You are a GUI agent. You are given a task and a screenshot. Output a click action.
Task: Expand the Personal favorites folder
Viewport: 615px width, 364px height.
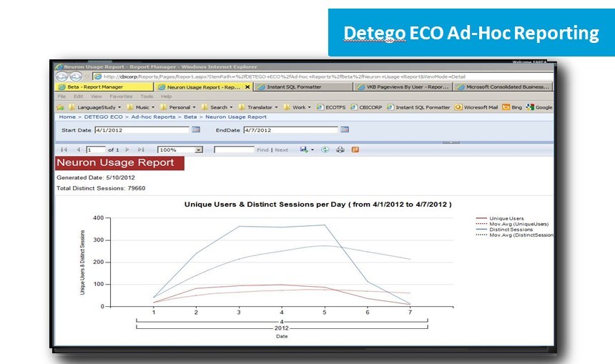[177, 107]
